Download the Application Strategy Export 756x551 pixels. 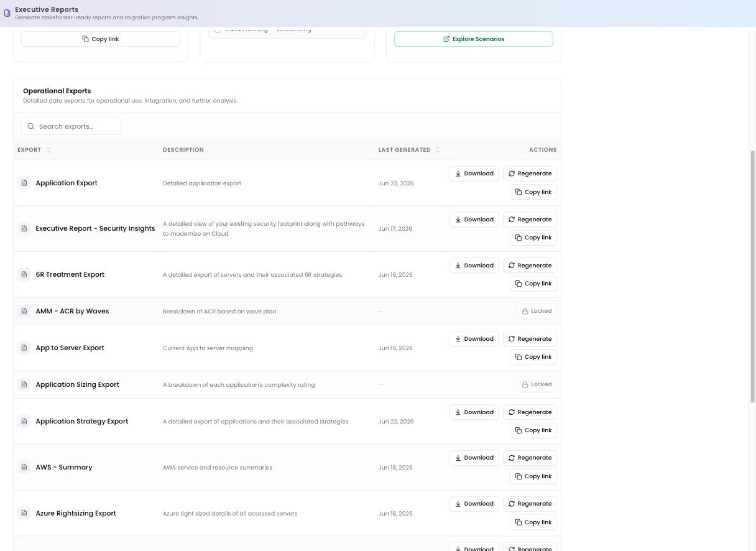(x=474, y=412)
